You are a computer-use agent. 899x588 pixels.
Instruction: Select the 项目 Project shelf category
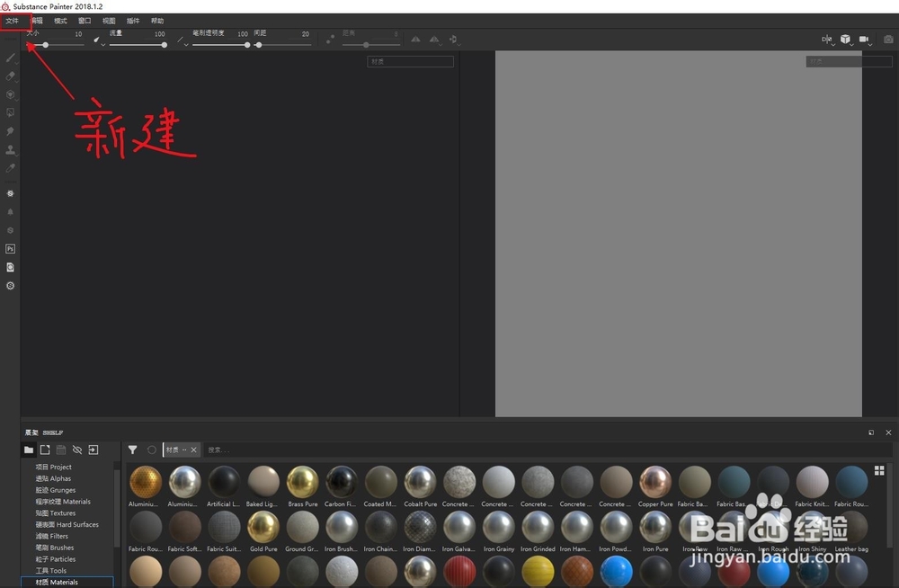click(x=53, y=467)
